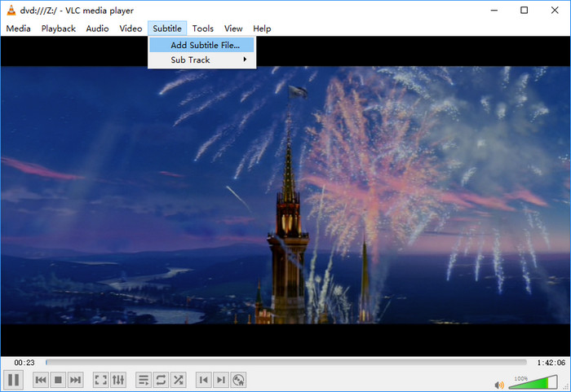Viewport: 571px width, 392px height.
Task: Skip to previous media item
Action: pos(41,380)
